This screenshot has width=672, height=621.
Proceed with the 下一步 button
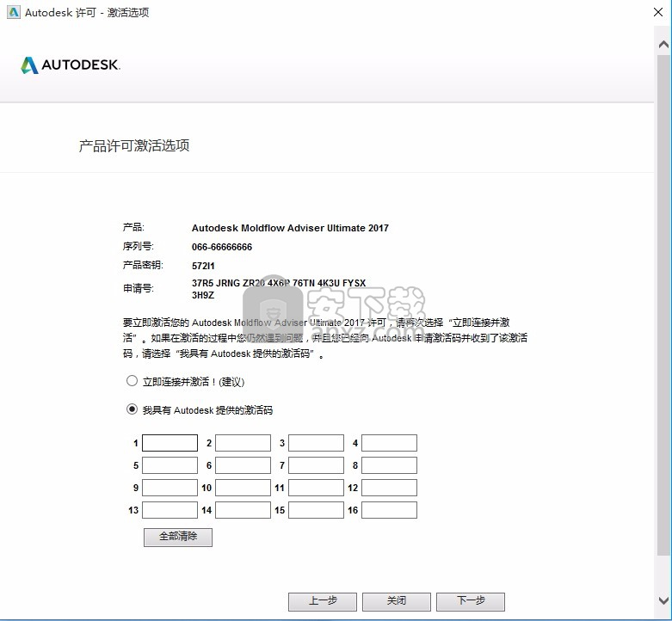(471, 602)
